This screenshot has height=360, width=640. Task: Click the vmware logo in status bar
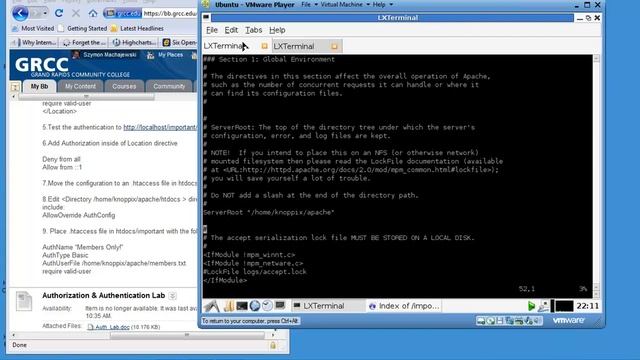(x=569, y=320)
